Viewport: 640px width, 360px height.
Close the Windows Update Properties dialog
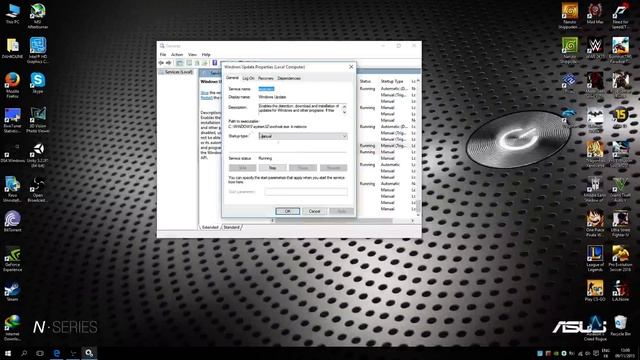351,67
